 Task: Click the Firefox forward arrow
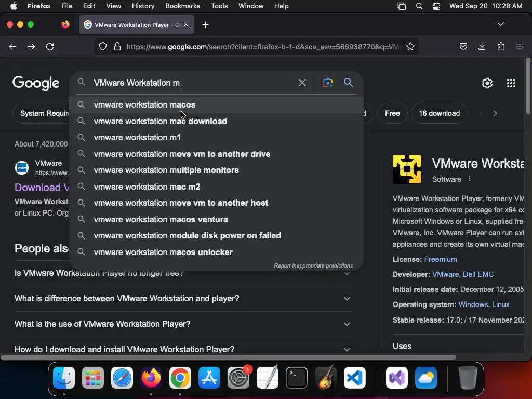click(31, 46)
